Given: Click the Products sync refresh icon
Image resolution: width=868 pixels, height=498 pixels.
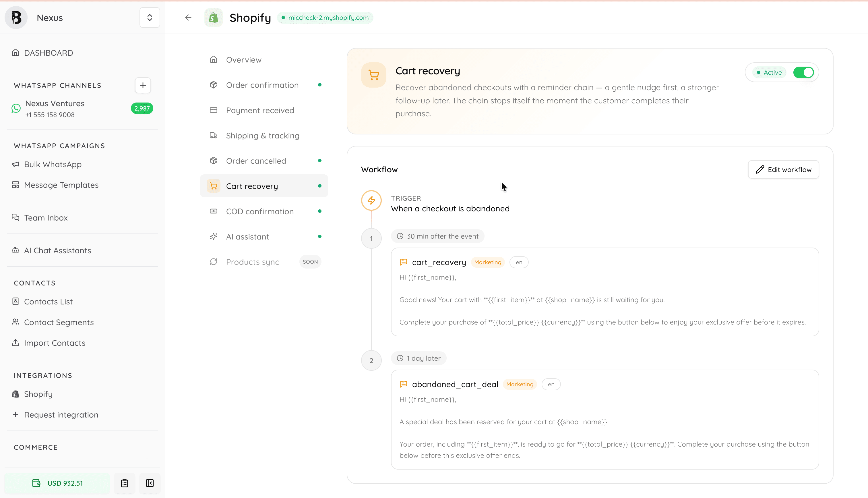Looking at the screenshot, I should click(214, 262).
